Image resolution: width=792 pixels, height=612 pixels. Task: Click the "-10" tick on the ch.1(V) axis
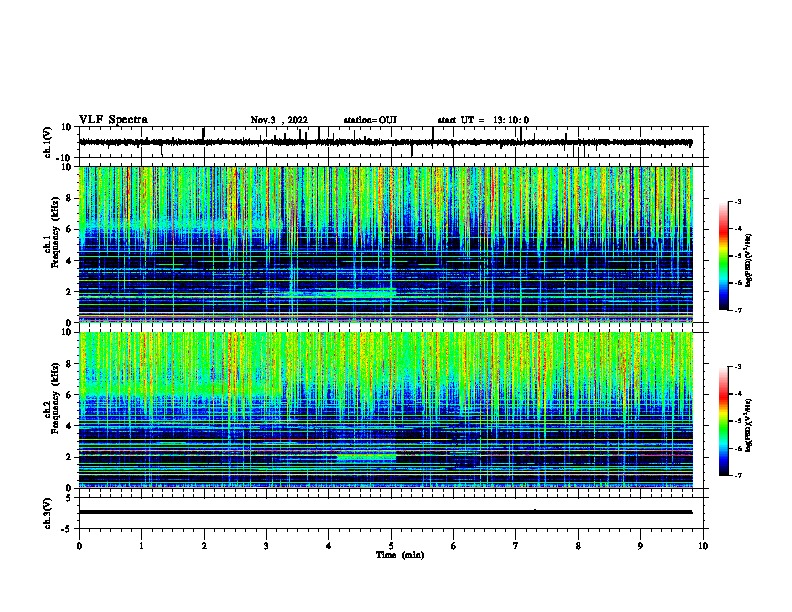coord(64,158)
